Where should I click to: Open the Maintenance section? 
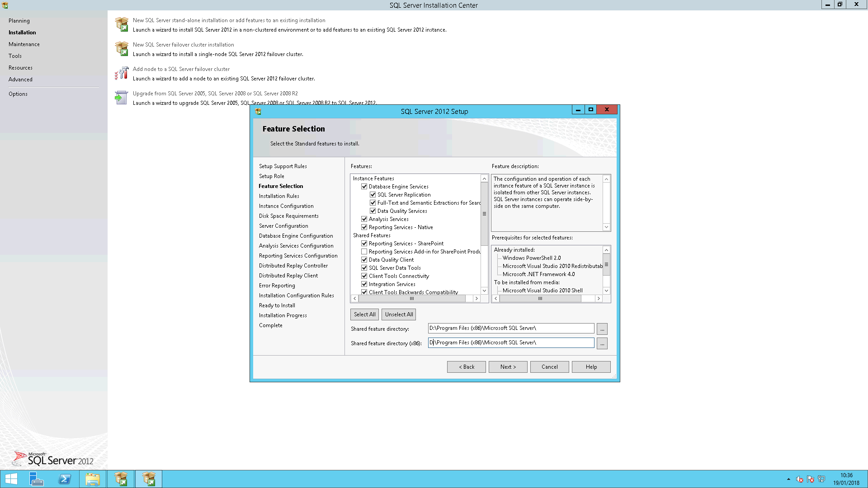pyautogui.click(x=24, y=44)
